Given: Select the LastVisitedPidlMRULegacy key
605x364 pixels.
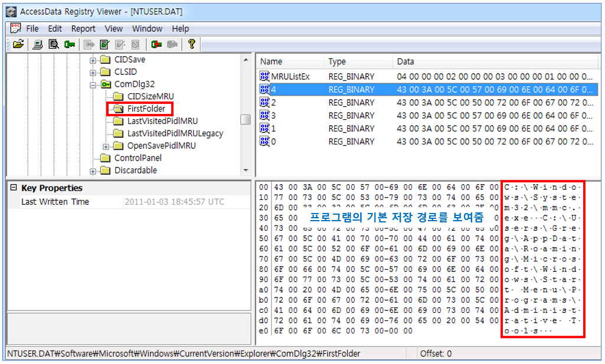Looking at the screenshot, I should tap(175, 133).
